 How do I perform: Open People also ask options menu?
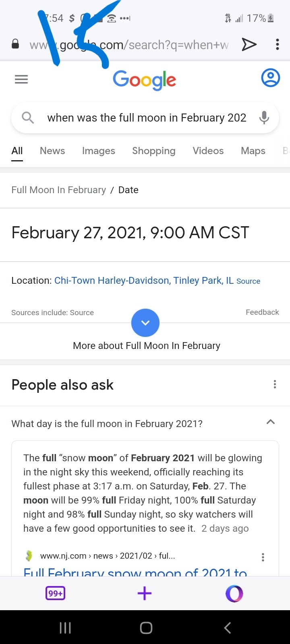(275, 384)
